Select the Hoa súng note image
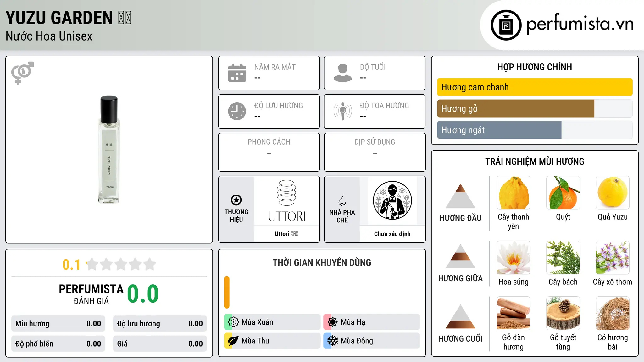This screenshot has height=362, width=644. (x=514, y=258)
